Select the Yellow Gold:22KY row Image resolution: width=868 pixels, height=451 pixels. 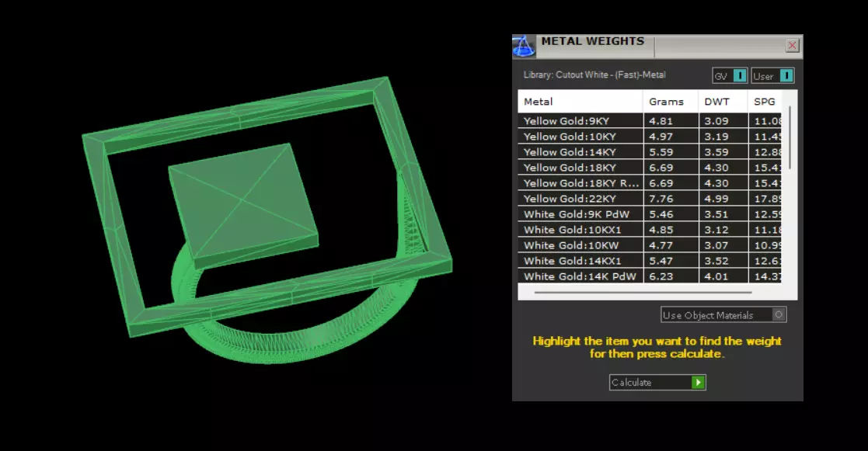click(x=650, y=198)
